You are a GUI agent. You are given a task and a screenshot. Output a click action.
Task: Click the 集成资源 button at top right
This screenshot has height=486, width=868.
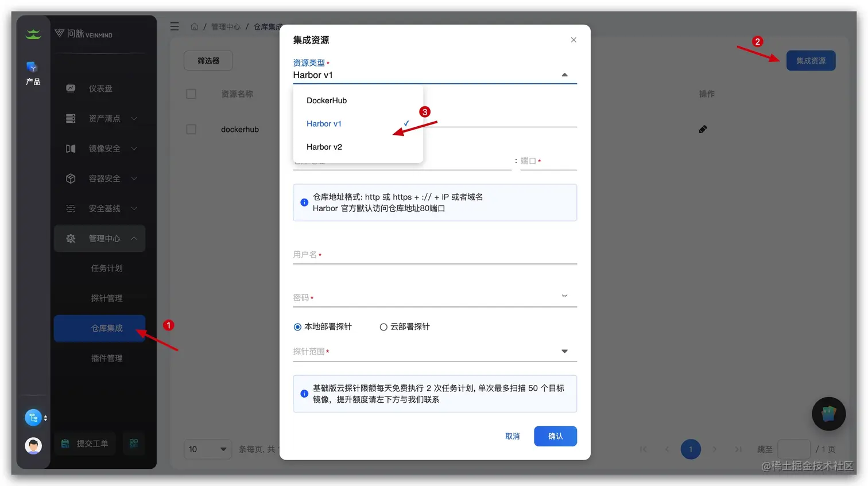(811, 61)
